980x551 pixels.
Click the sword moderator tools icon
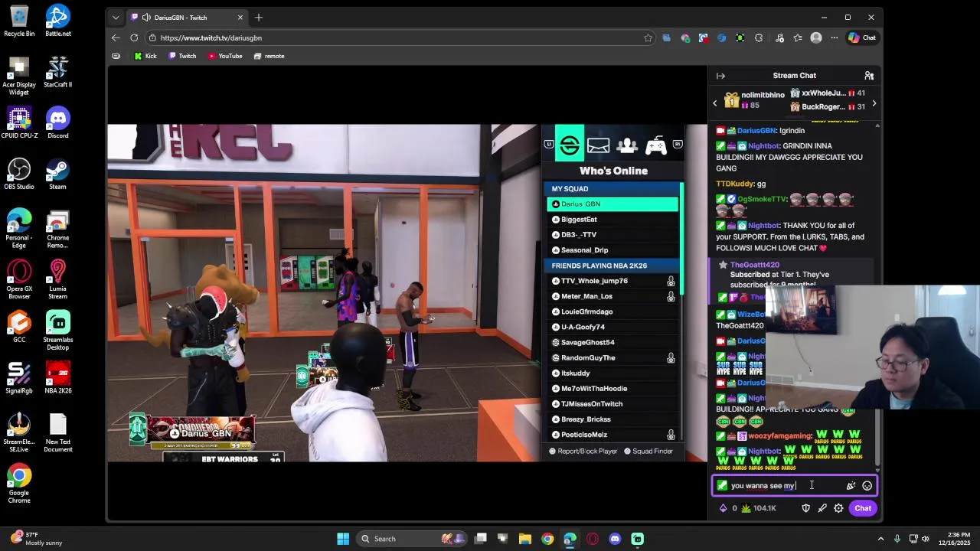click(x=822, y=508)
